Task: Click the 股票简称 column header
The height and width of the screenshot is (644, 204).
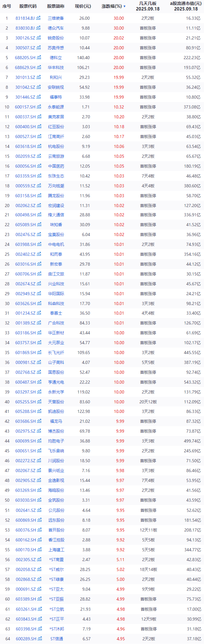Action: [x=56, y=6]
